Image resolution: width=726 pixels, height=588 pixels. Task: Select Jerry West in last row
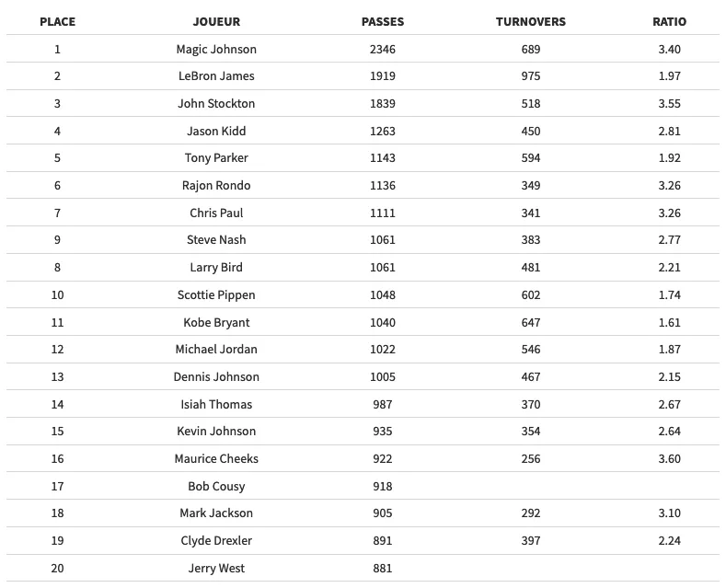click(216, 568)
